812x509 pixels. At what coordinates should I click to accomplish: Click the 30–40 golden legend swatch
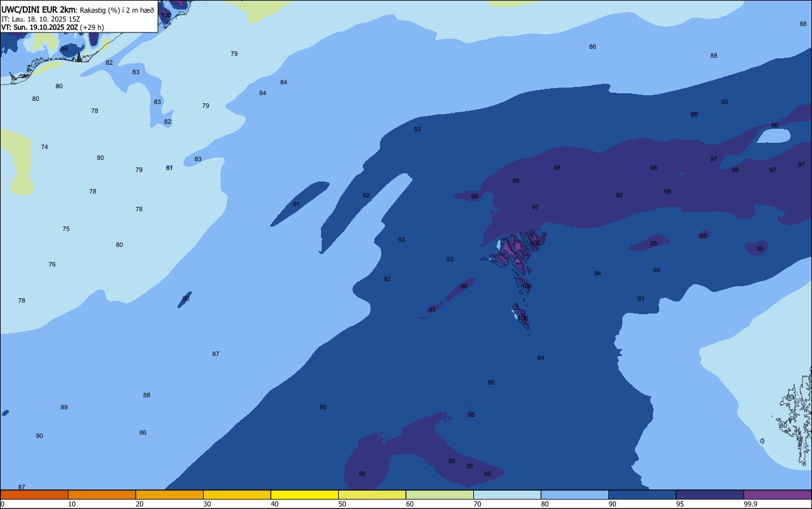point(237,494)
